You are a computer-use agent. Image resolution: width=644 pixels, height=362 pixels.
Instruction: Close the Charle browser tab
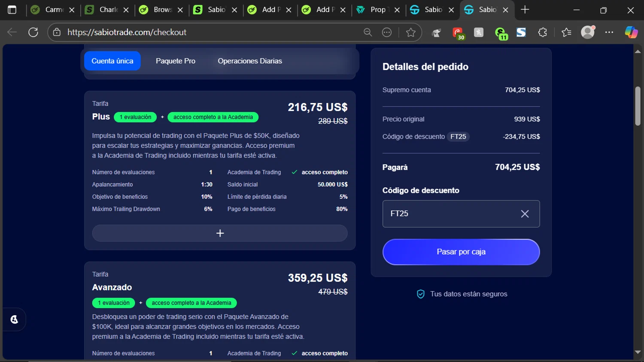(126, 10)
